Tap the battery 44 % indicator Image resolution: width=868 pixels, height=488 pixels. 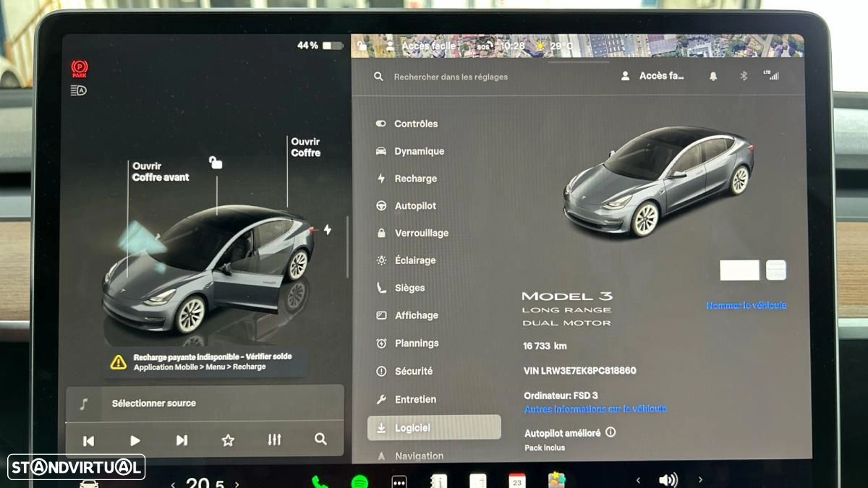[320, 46]
